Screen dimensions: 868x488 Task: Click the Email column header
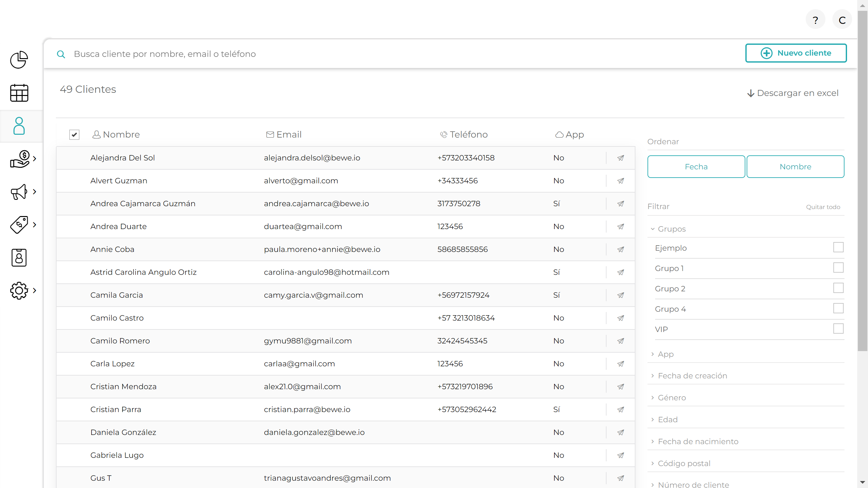283,134
